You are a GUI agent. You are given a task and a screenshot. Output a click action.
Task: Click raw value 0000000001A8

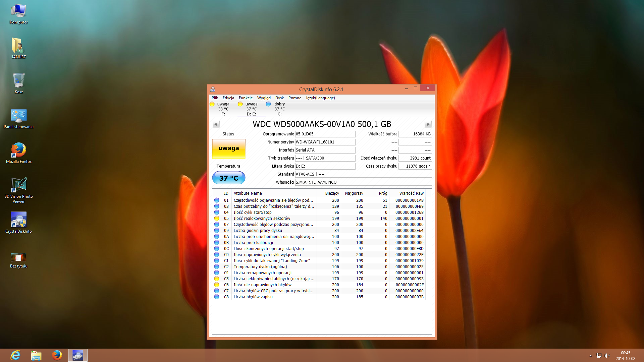pyautogui.click(x=409, y=200)
